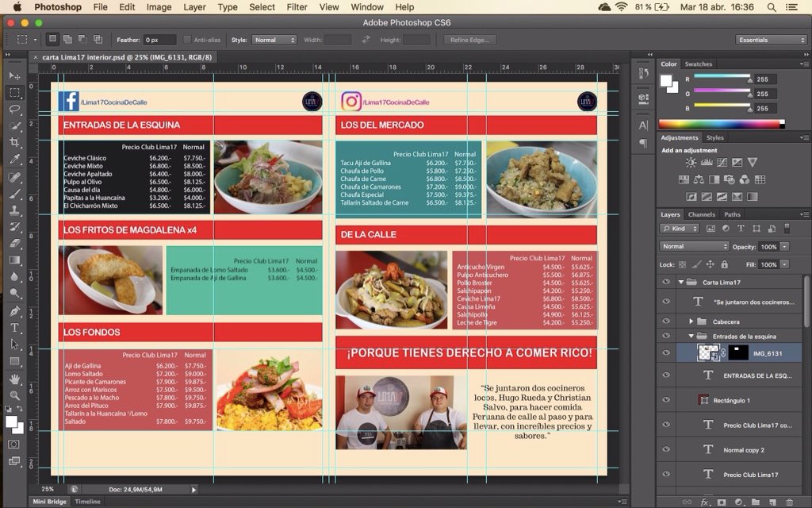Viewport: 812px width, 508px height.
Task: Switch to the Paths tab
Action: [732, 214]
